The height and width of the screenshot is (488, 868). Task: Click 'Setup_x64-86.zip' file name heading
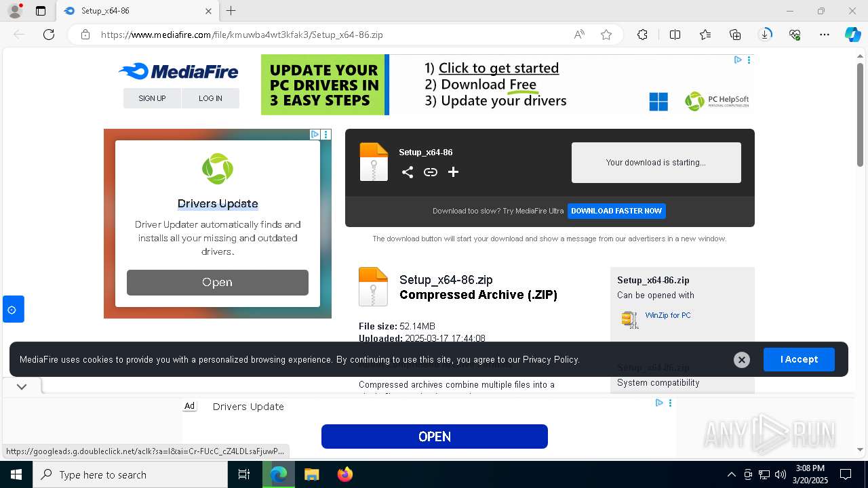click(446, 280)
